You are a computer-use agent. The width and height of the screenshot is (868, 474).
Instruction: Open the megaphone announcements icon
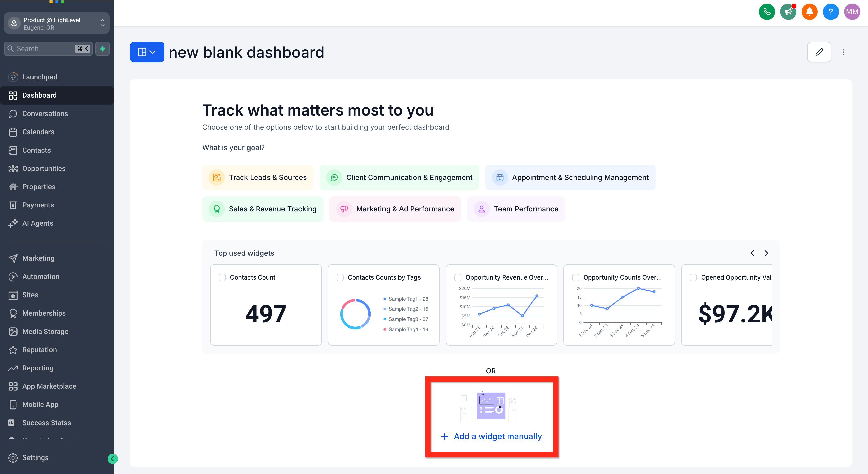pyautogui.click(x=788, y=12)
